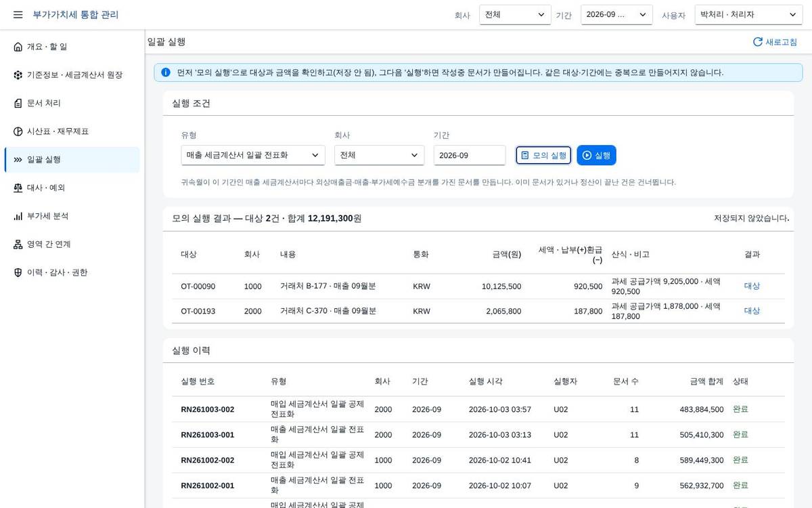812x508 pixels.
Task: Click 거래처 C-370 · 매출 09월분
Action: (x=328, y=311)
